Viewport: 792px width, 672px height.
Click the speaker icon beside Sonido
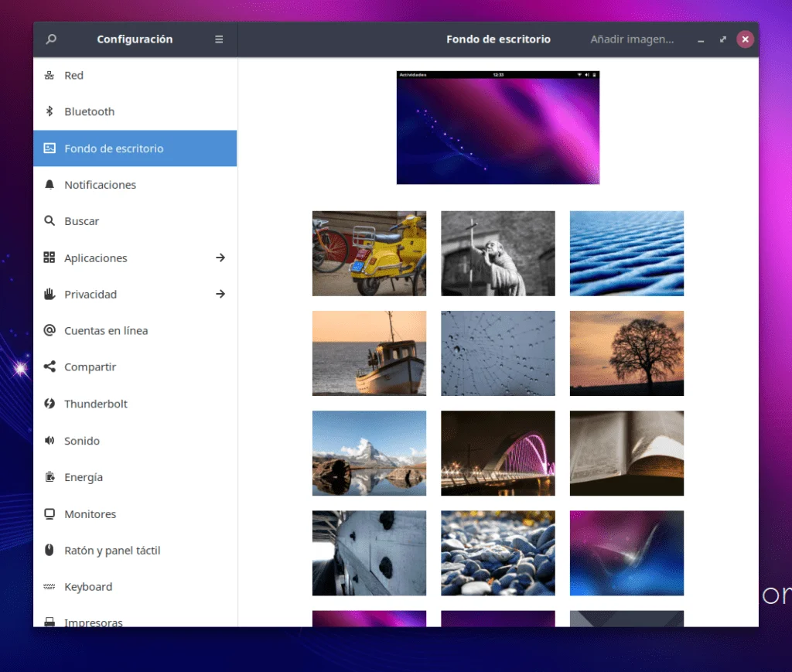[49, 440]
